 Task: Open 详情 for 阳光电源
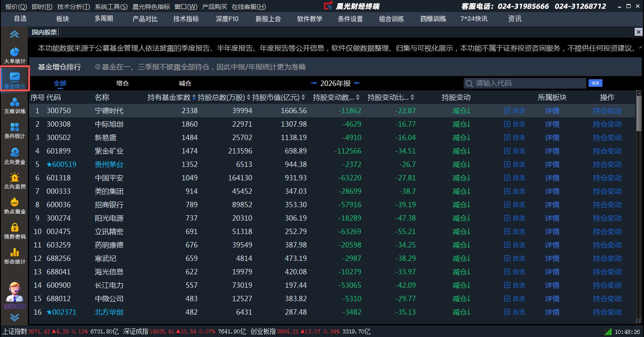(x=552, y=218)
